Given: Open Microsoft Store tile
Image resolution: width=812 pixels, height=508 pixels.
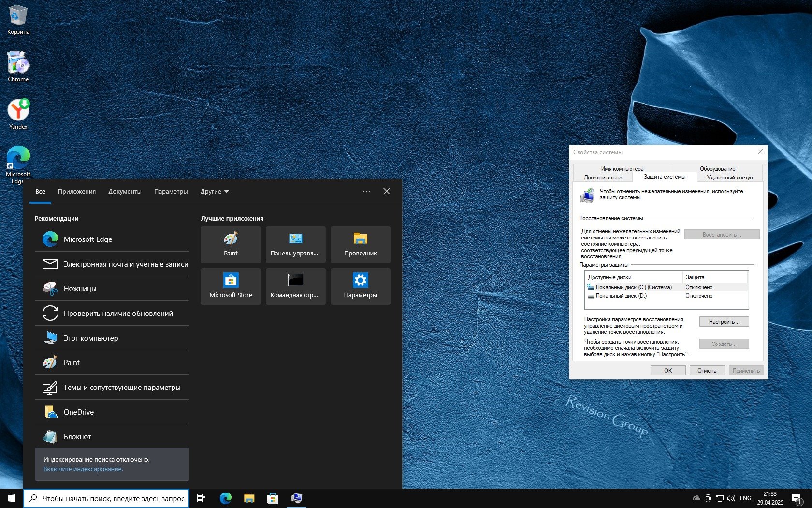Looking at the screenshot, I should (231, 286).
